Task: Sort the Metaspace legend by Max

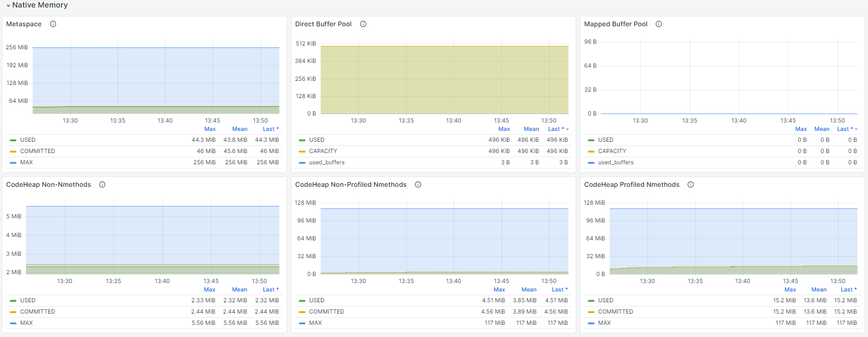Action: pyautogui.click(x=210, y=129)
